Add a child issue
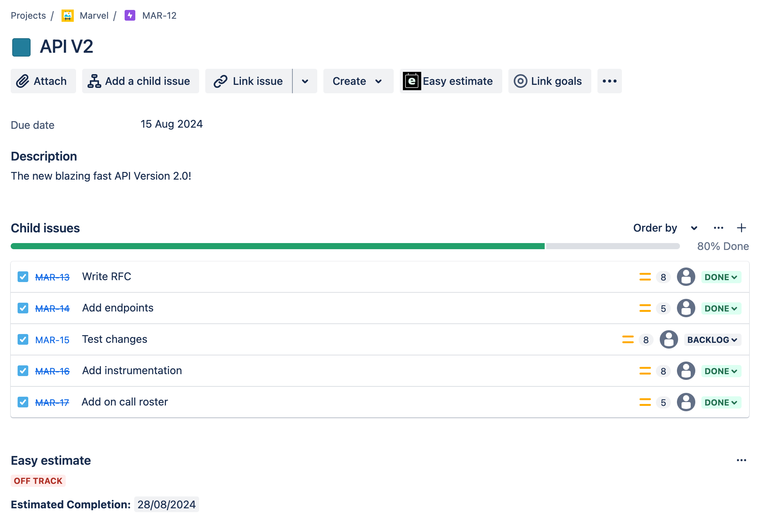The height and width of the screenshot is (532, 766). 141,81
